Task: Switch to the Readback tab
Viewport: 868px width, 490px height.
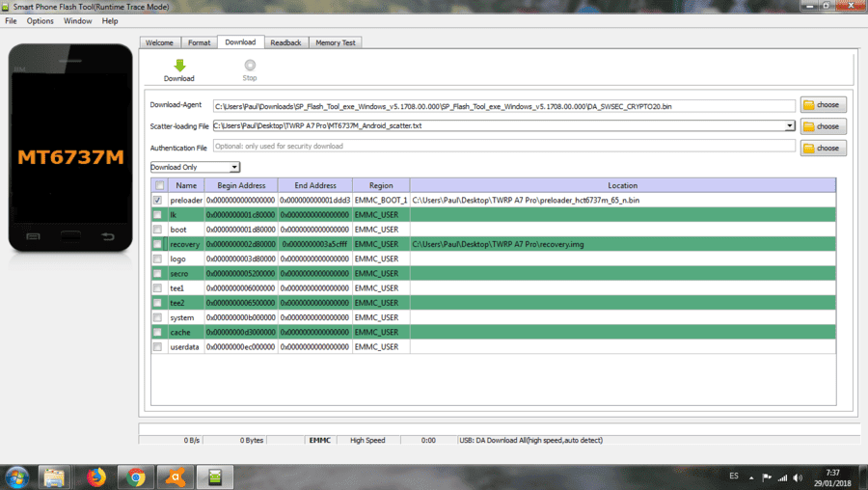Action: [285, 42]
